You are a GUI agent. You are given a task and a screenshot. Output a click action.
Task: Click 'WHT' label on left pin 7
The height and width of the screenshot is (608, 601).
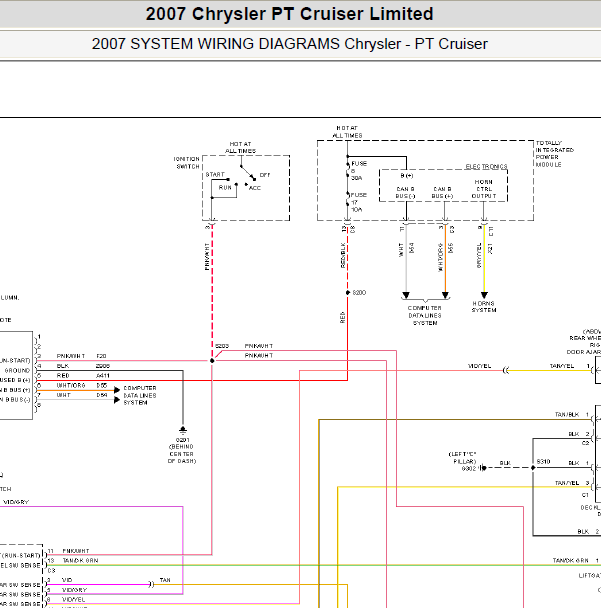(63, 395)
